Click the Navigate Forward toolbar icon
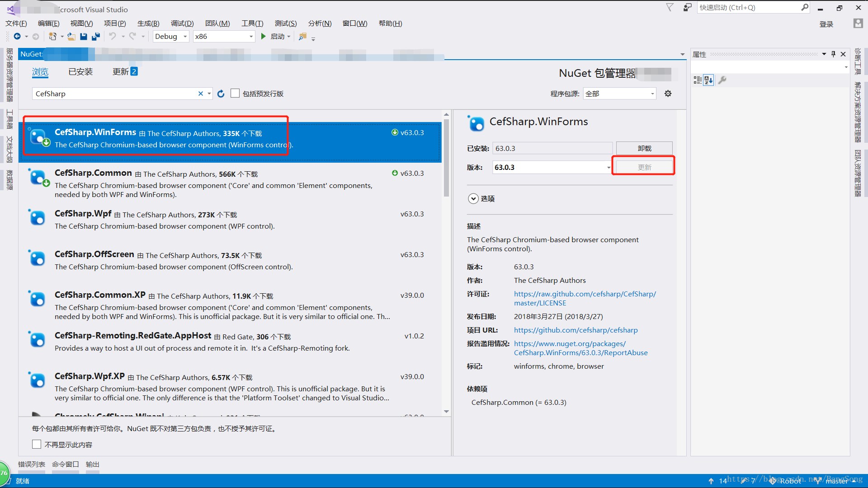This screenshot has height=488, width=868. [36, 37]
